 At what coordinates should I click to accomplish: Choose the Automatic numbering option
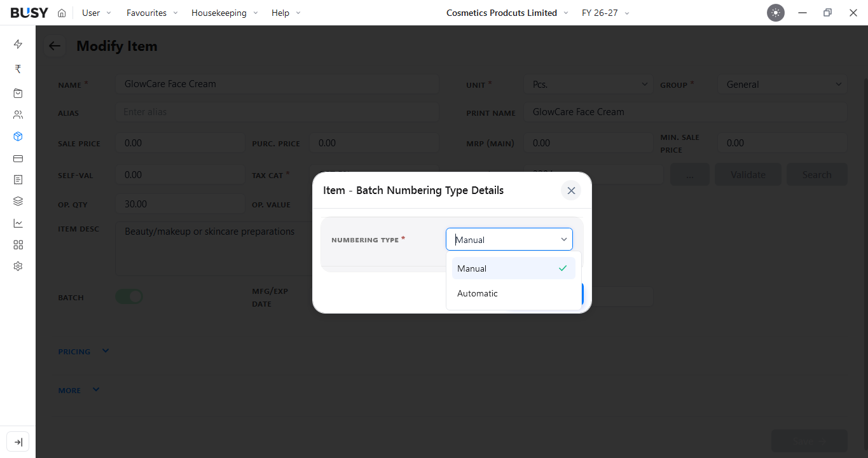tap(514, 293)
